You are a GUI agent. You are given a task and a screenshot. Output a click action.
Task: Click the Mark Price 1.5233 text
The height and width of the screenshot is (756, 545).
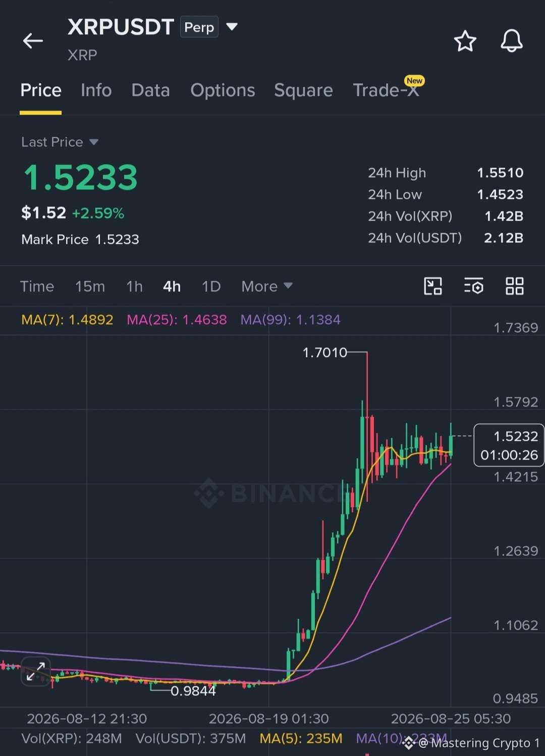coord(80,239)
